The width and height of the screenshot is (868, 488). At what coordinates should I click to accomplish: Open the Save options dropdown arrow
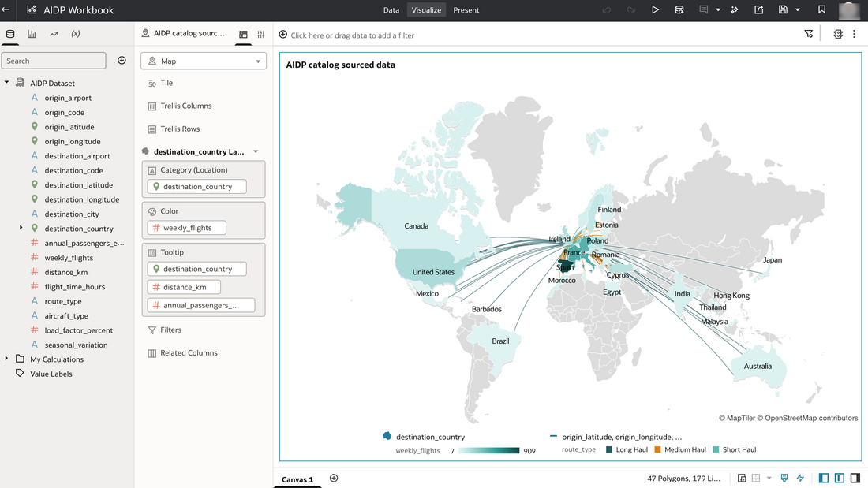click(x=798, y=10)
